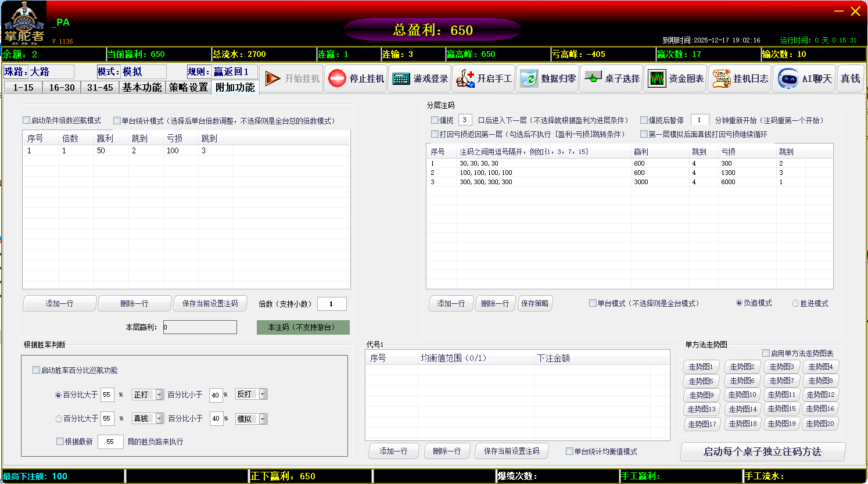Reset data with 数据归零 icon
This screenshot has width=868, height=484.
coord(529,78)
